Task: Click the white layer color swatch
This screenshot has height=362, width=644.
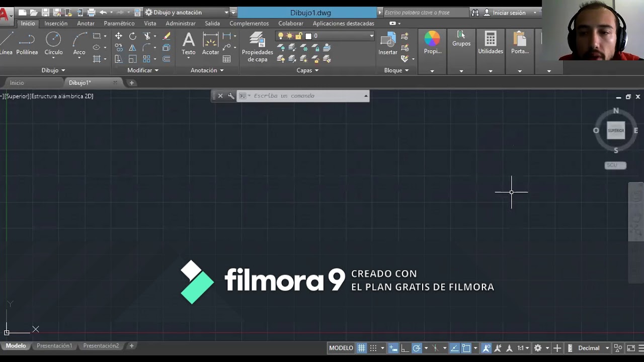Action: 308,36
